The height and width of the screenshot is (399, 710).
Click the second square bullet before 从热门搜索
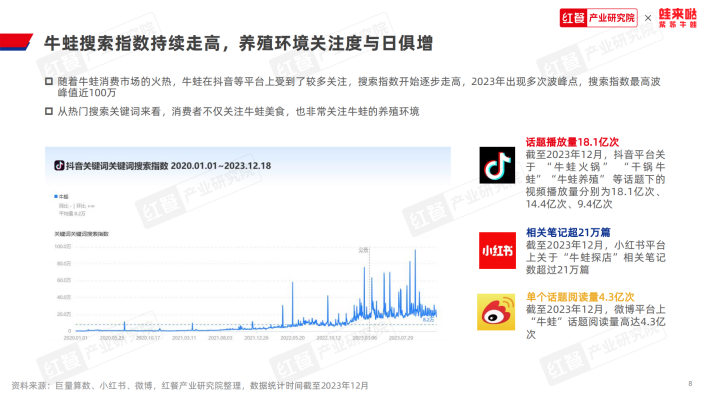coord(49,111)
